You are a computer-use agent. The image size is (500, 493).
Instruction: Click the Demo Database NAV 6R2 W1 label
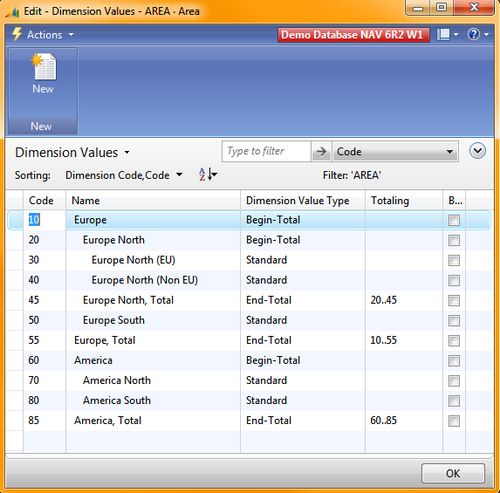353,34
